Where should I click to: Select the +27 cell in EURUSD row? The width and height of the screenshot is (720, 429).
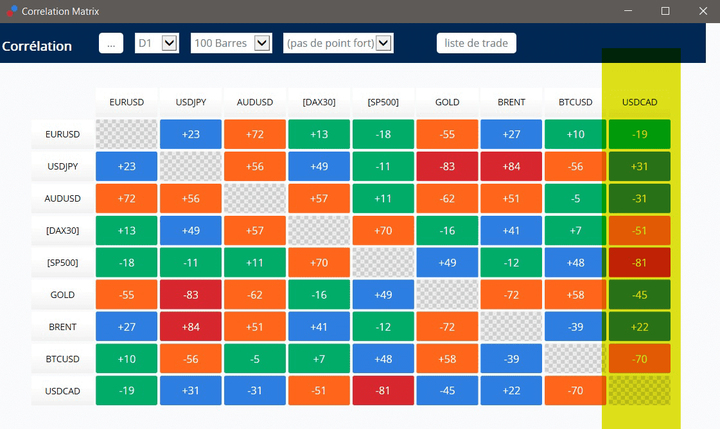(x=511, y=134)
